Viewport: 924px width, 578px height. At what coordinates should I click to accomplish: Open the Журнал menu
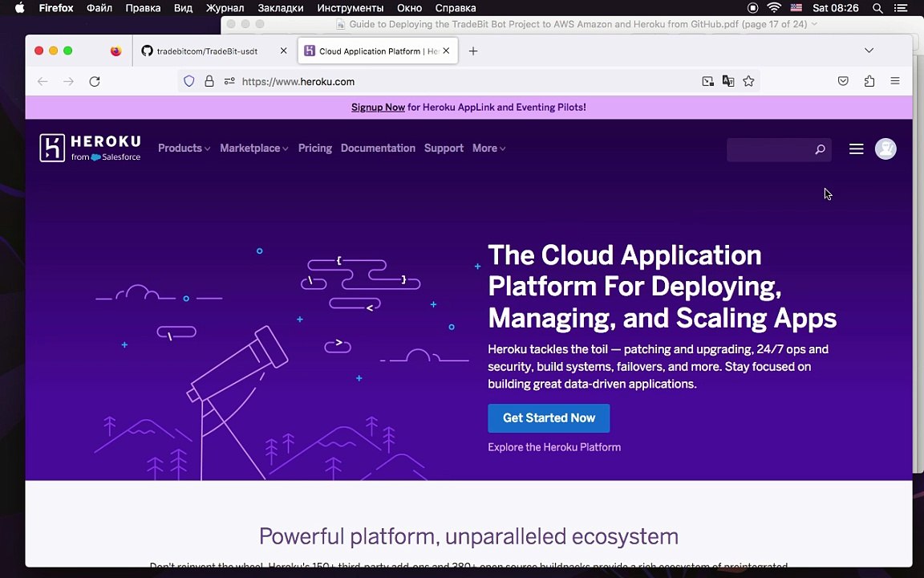point(225,8)
